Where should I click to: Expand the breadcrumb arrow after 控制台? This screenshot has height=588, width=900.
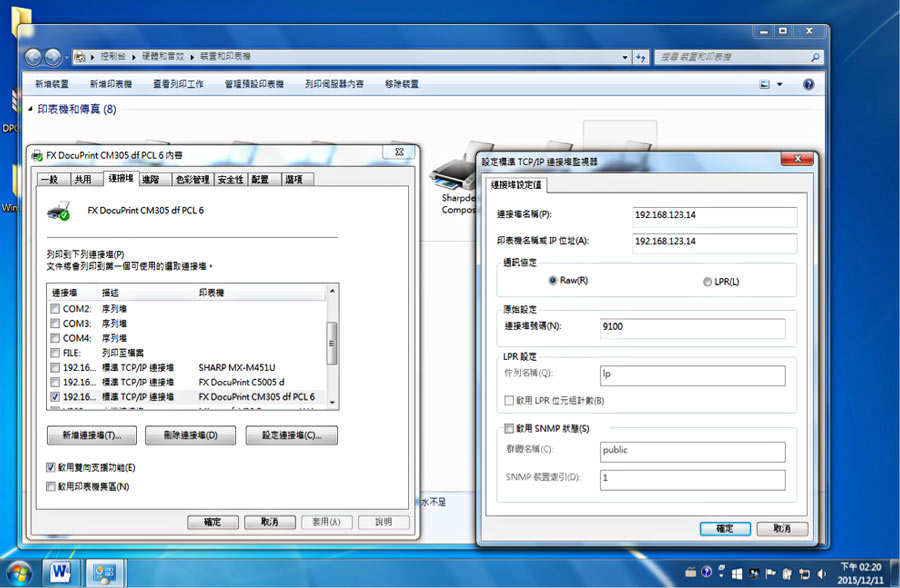[133, 57]
